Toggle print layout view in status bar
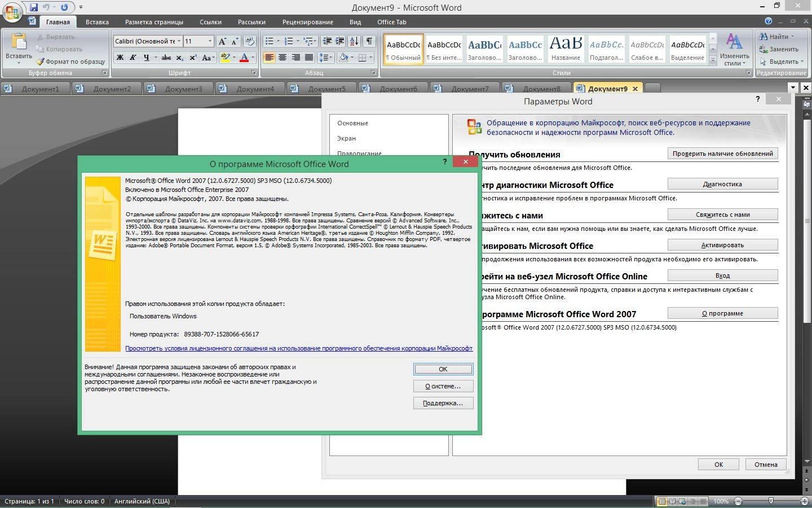Screen dimensions: 812x508 coord(662,501)
